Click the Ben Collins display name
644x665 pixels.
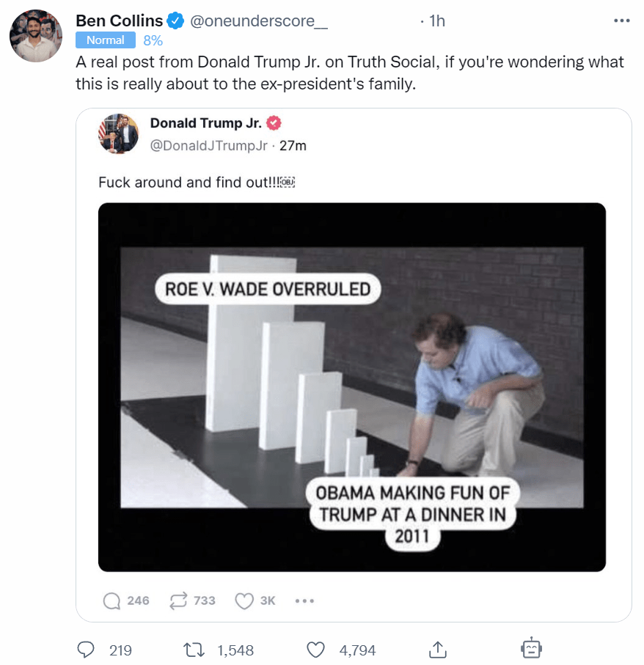tap(119, 21)
